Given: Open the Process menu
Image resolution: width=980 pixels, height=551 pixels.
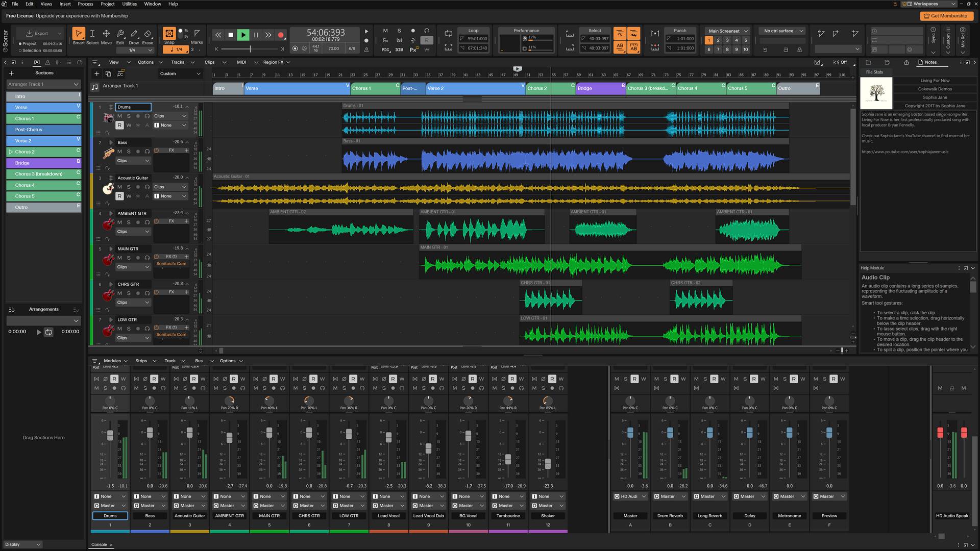Looking at the screenshot, I should coord(85,4).
